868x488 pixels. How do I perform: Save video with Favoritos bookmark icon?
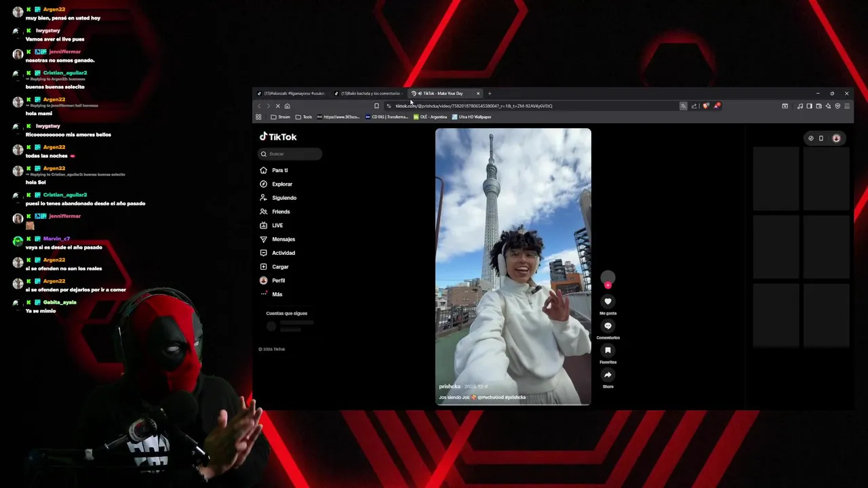(x=608, y=350)
